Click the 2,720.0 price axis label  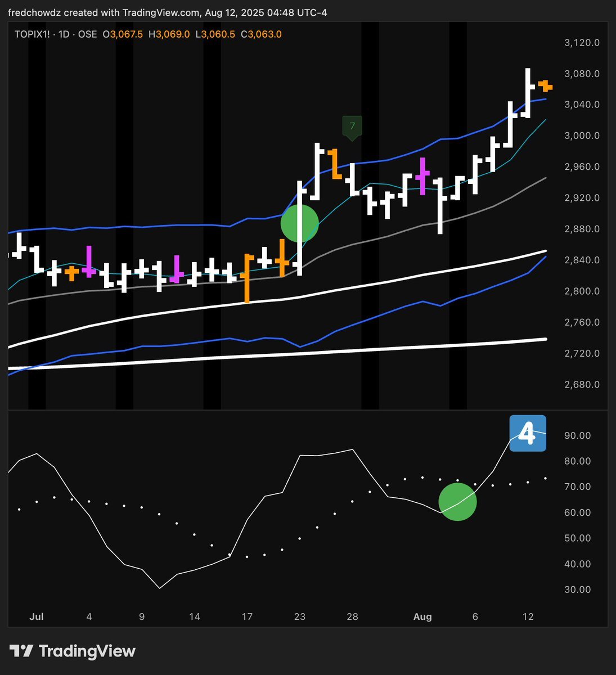point(582,354)
